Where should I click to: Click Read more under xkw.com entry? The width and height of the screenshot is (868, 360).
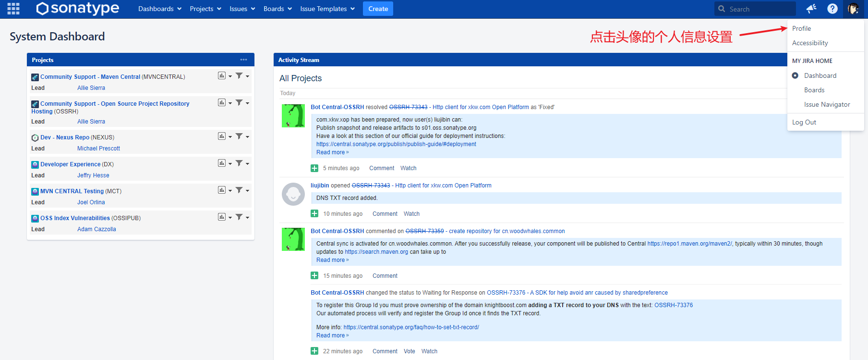(x=332, y=152)
